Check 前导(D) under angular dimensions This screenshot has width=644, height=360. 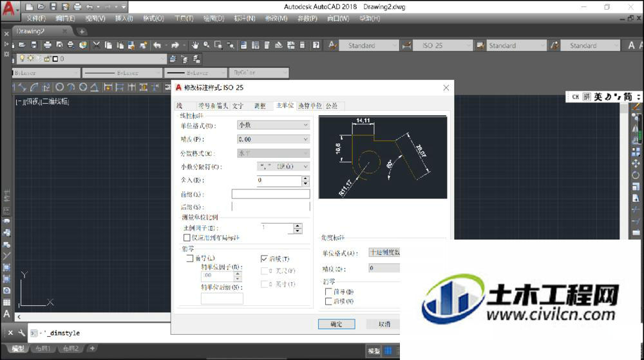point(328,292)
